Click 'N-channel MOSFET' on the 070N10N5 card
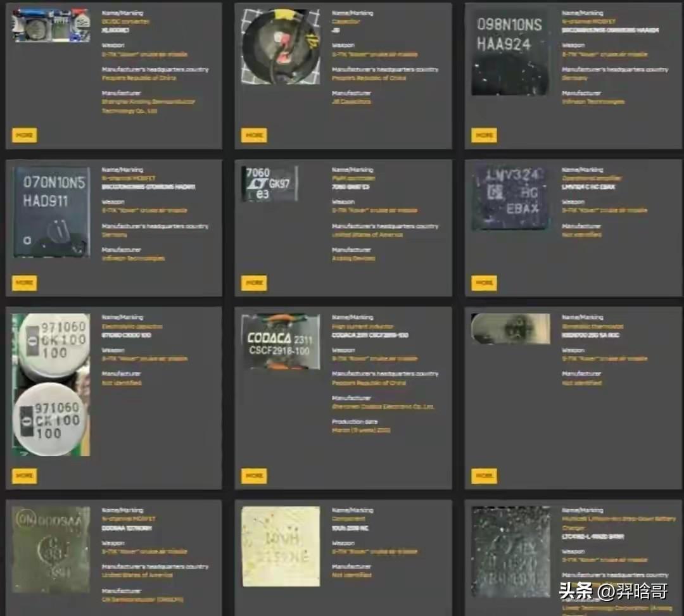The image size is (684, 616). [128, 179]
